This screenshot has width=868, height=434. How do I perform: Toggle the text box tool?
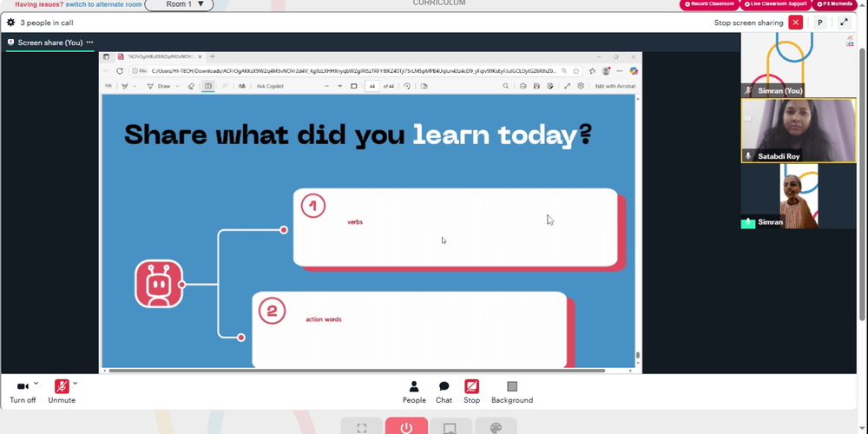pos(208,86)
